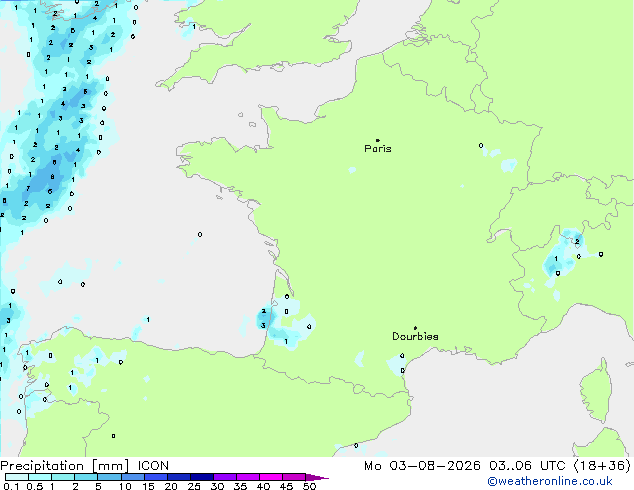This screenshot has height=490, width=634.
Task: Select the 1–2 mm legend swatch
Action: click(63, 477)
